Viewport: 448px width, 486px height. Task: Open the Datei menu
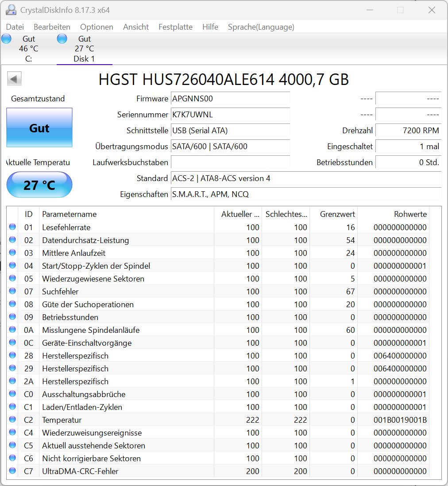[x=15, y=27]
